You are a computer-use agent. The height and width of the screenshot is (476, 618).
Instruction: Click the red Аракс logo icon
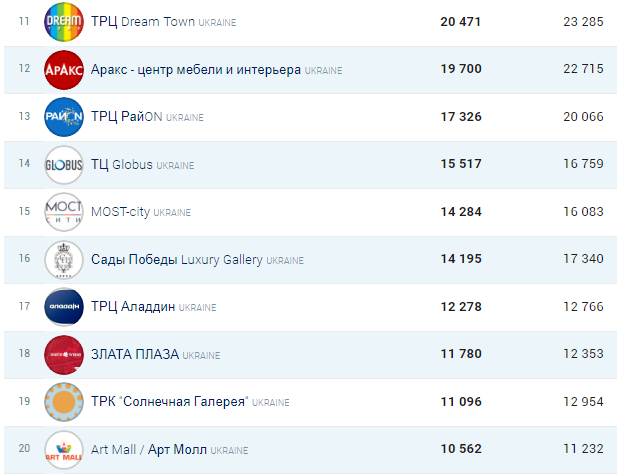[63, 70]
